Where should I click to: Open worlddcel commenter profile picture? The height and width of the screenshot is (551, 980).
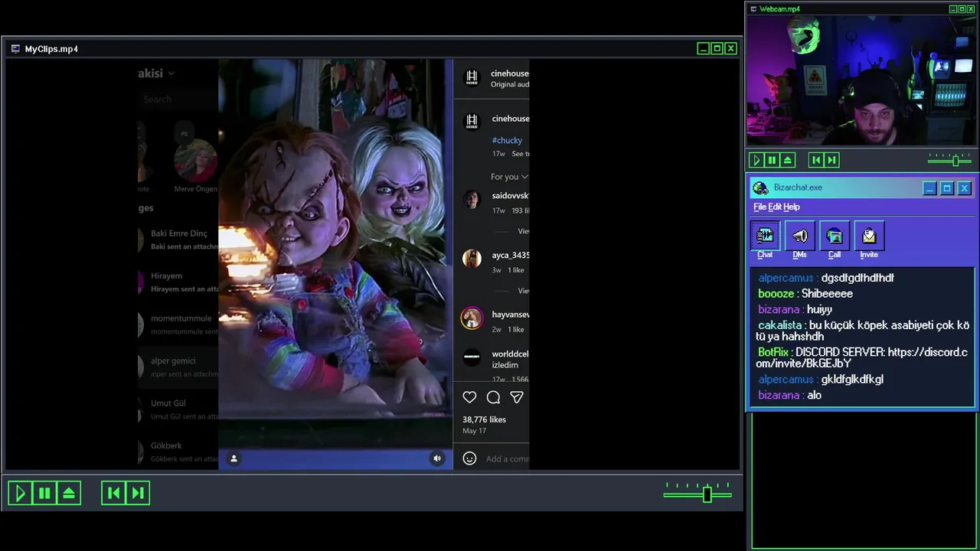pyautogui.click(x=472, y=357)
